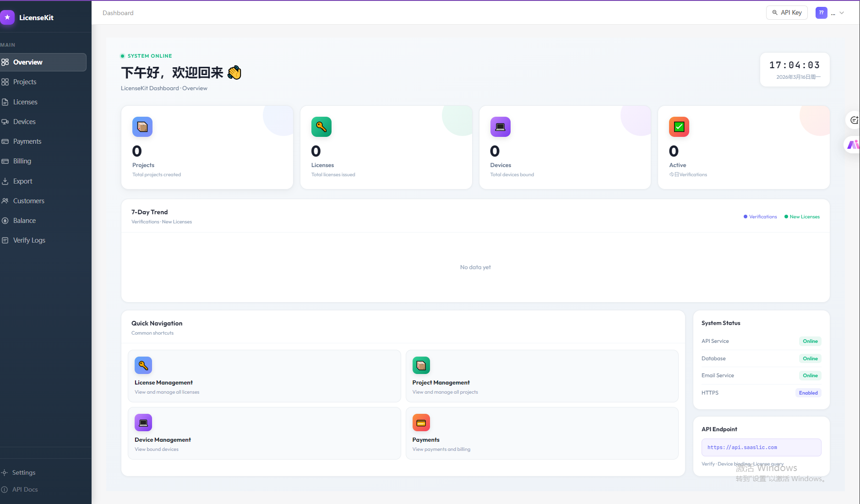
Task: Toggle the New Licenses legend
Action: [801, 217]
